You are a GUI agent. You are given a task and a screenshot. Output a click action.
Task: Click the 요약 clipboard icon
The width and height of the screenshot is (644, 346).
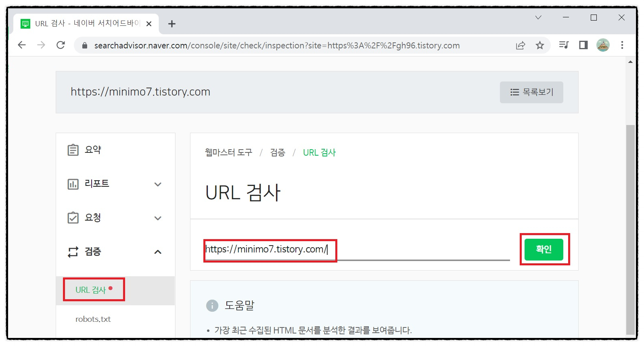[x=73, y=150]
